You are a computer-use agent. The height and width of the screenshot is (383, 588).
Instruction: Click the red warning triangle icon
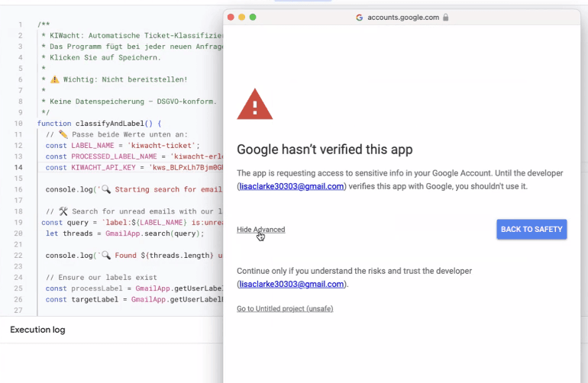(254, 105)
